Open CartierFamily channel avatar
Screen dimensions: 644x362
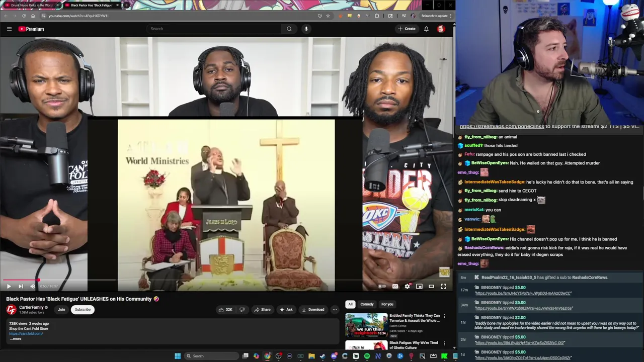(11, 310)
